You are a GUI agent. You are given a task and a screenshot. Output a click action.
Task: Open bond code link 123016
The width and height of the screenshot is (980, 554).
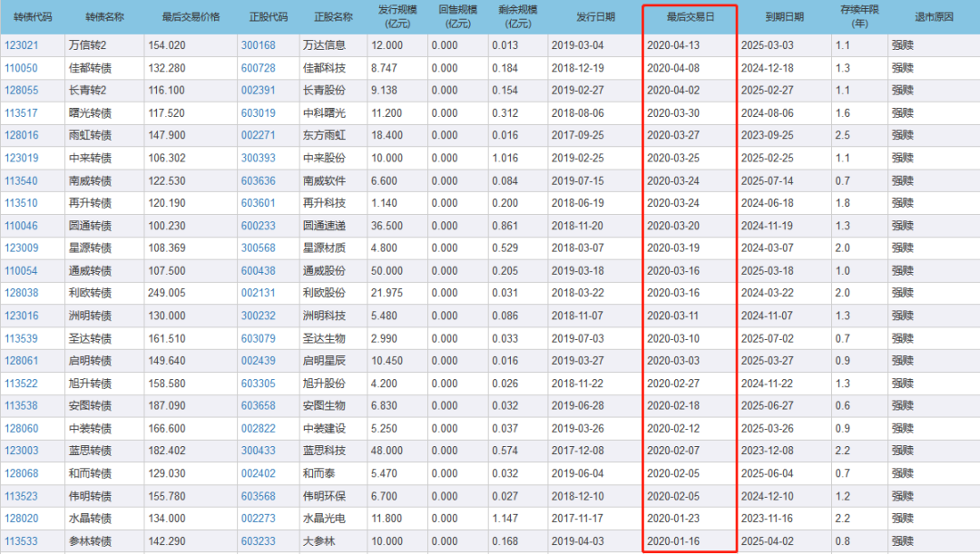point(21,316)
